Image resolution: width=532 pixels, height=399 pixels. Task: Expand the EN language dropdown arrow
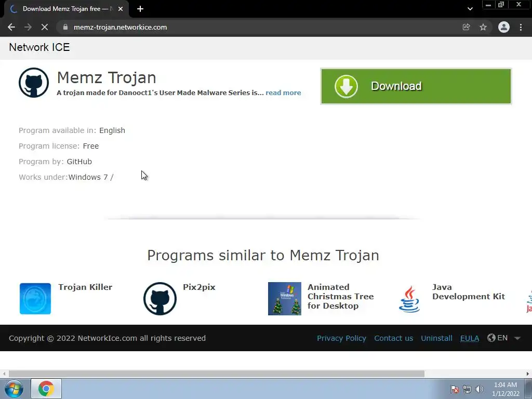coord(517,338)
